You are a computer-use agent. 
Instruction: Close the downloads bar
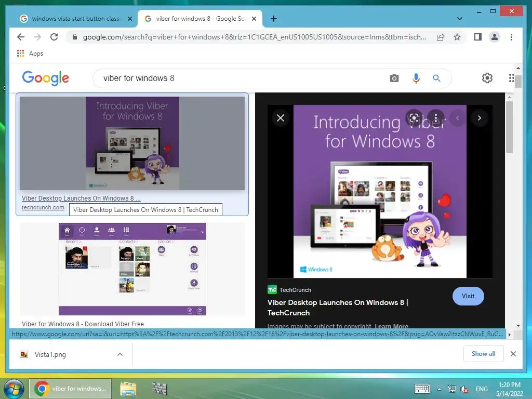(x=513, y=354)
